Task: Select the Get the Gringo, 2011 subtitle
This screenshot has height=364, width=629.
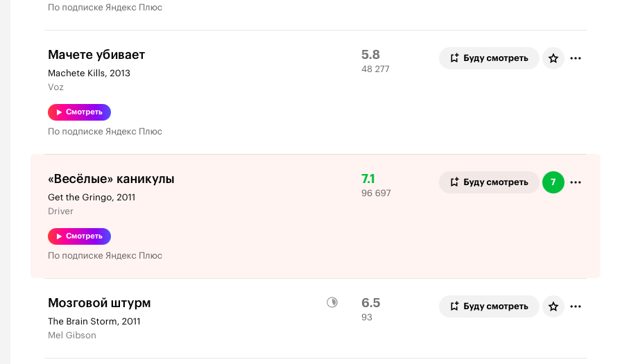Action: [x=92, y=197]
